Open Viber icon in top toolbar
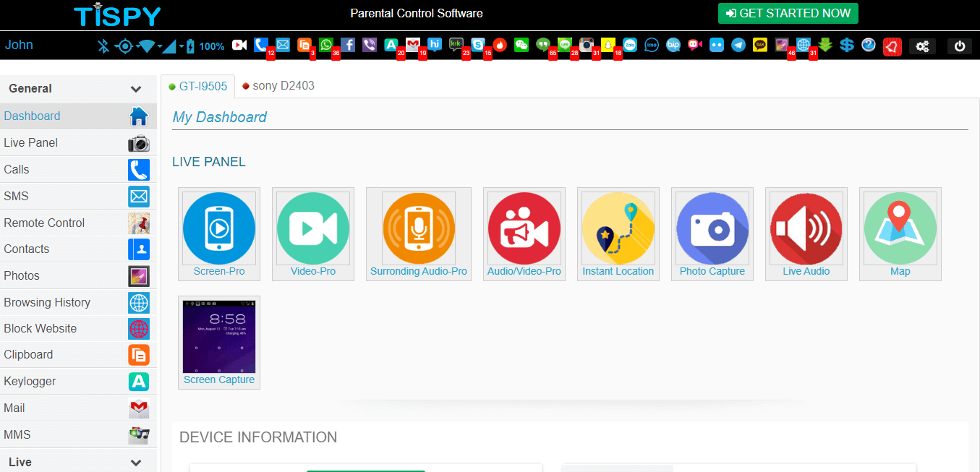 [x=370, y=45]
